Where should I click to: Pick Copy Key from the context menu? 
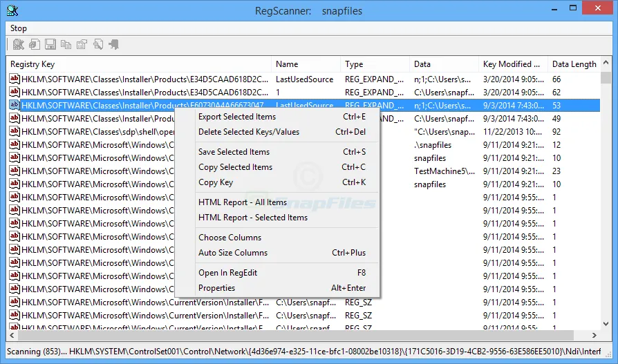pos(277,182)
